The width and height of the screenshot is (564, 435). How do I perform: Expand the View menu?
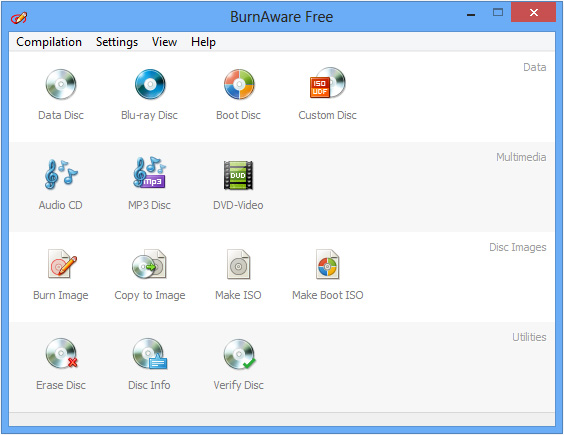(164, 42)
